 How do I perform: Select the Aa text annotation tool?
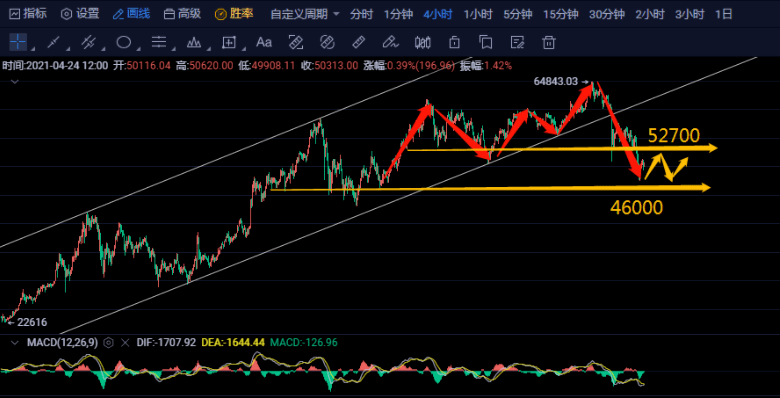pos(264,42)
